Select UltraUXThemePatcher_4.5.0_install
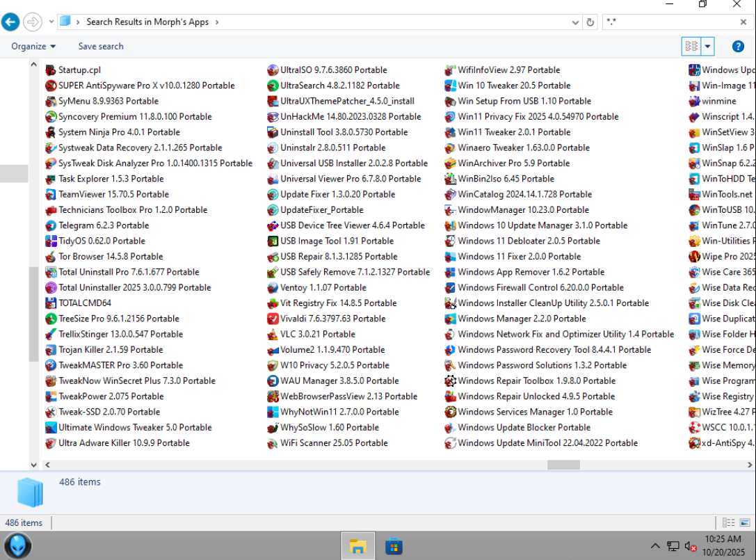 pyautogui.click(x=340, y=101)
